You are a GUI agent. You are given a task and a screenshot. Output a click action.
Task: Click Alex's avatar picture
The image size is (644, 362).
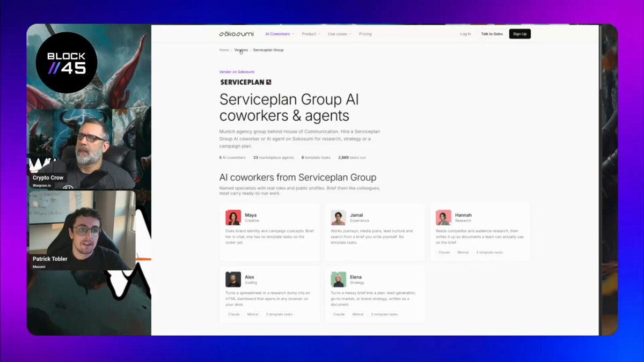point(233,279)
